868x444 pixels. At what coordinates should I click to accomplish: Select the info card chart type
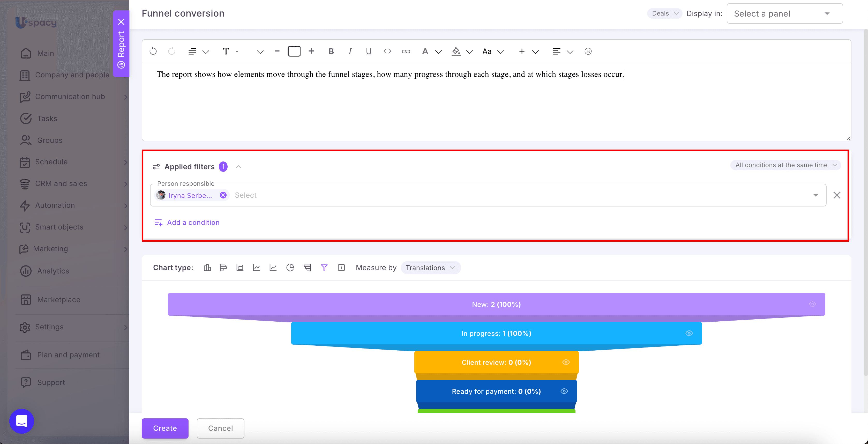coord(341,267)
